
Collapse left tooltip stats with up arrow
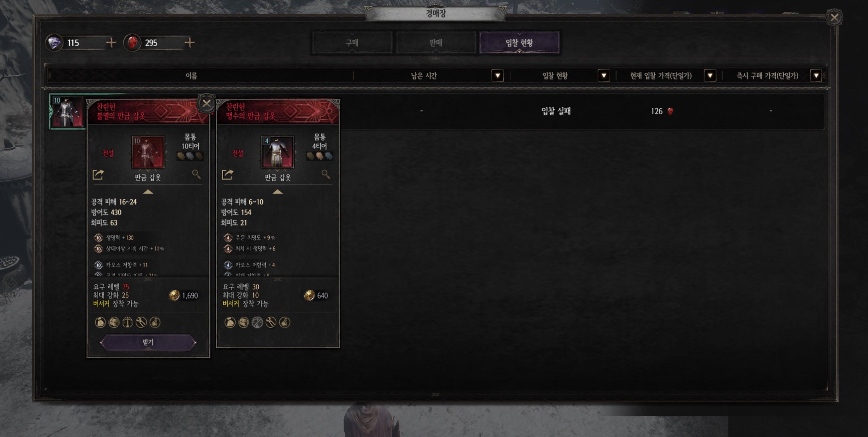coord(148,192)
